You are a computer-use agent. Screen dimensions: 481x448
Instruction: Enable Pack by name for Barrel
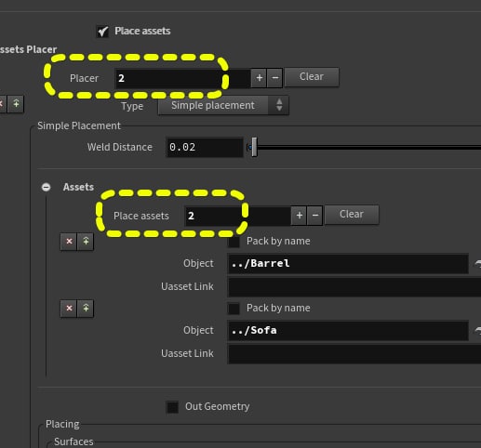click(234, 242)
